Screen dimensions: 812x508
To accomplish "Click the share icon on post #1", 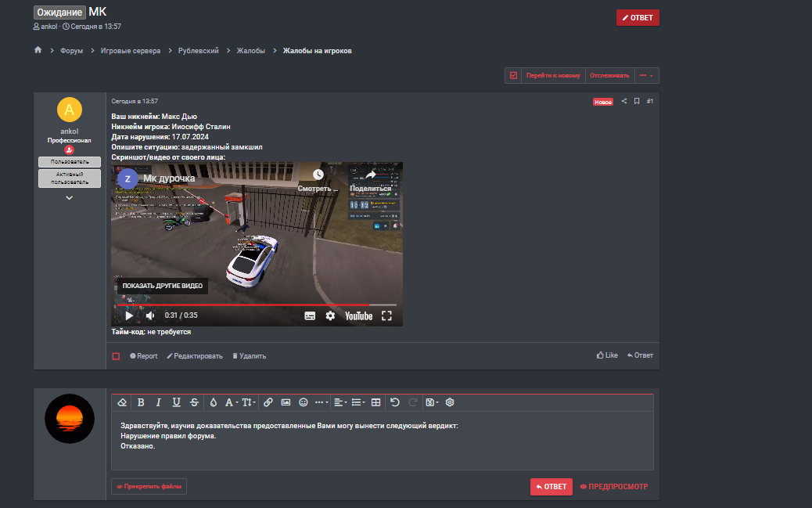I will click(x=623, y=101).
